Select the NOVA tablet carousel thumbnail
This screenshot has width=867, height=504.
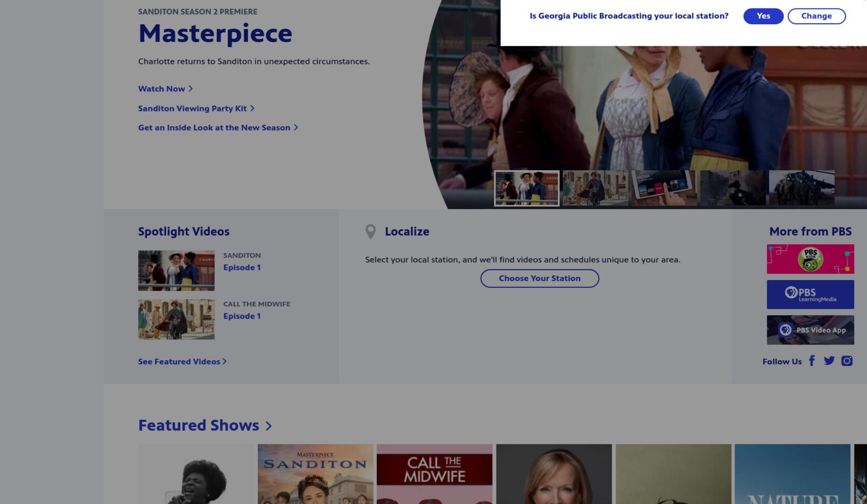tap(664, 188)
